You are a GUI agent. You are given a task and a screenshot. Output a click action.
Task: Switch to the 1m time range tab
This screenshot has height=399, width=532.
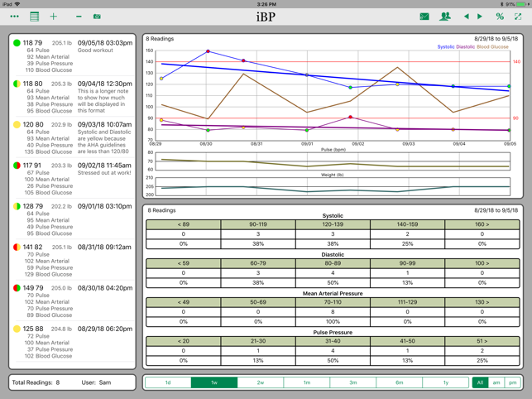click(306, 382)
